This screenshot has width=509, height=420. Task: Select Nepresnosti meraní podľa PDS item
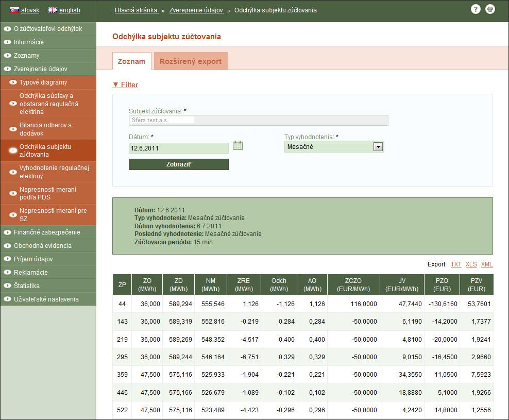click(x=48, y=194)
